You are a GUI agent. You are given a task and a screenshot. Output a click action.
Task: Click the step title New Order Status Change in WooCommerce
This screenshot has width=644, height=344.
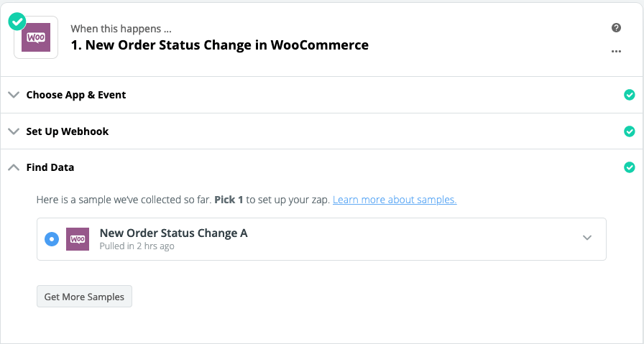219,45
